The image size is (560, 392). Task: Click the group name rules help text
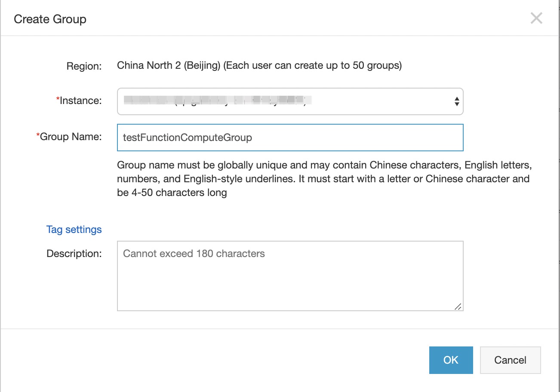(323, 179)
